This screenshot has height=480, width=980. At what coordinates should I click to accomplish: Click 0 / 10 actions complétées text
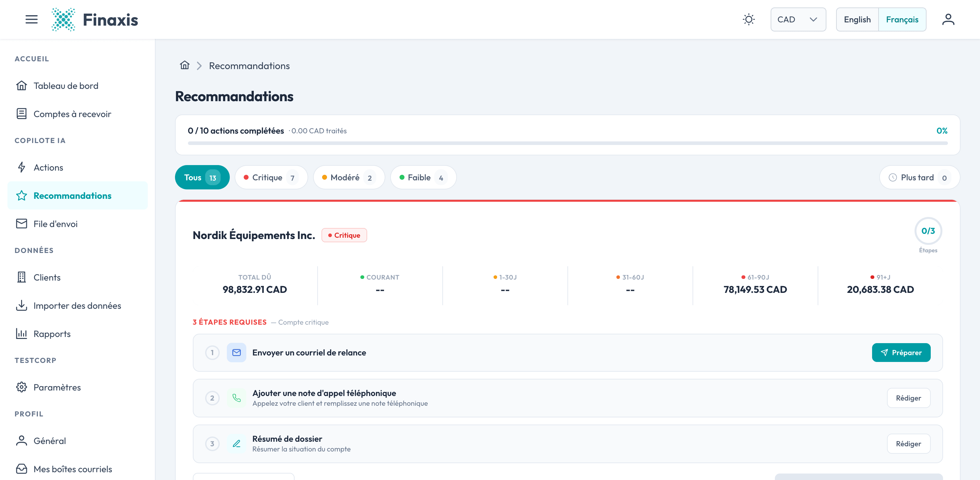coord(236,131)
